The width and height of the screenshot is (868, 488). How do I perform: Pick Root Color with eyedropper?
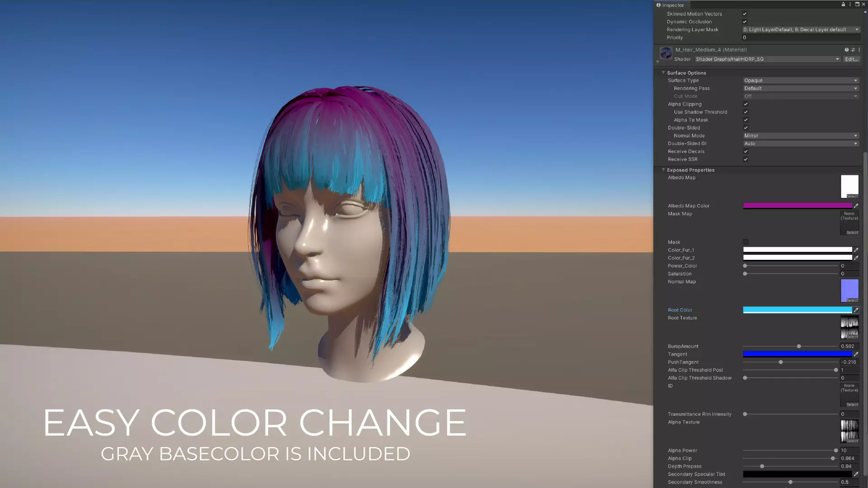tap(856, 310)
